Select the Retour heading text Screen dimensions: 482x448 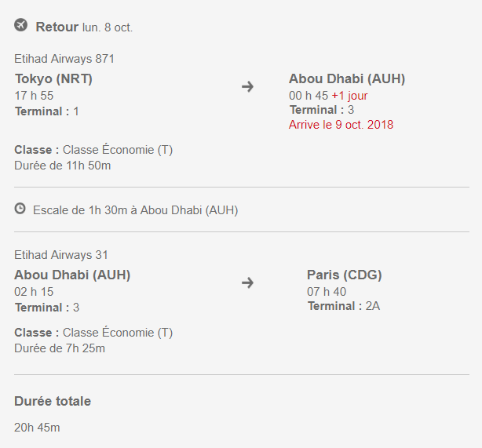(x=57, y=27)
